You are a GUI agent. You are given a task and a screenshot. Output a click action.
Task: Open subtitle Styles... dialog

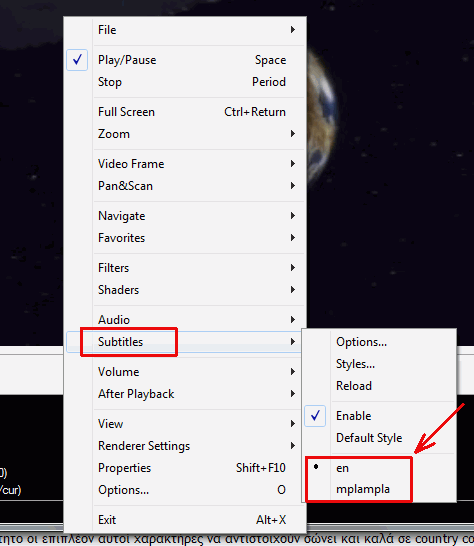380,364
